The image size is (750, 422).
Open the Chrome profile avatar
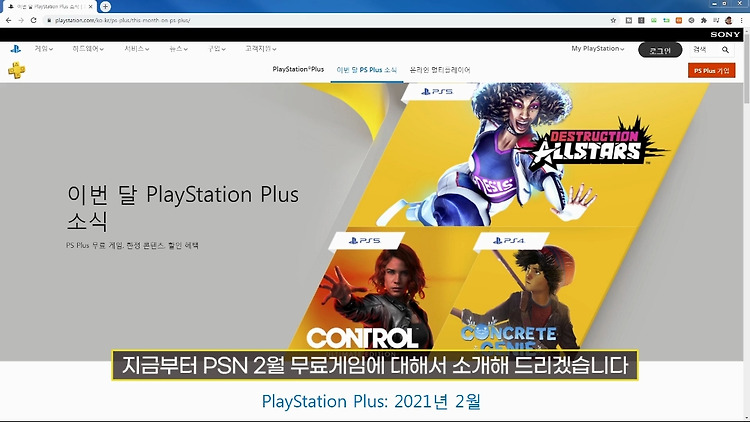[728, 20]
